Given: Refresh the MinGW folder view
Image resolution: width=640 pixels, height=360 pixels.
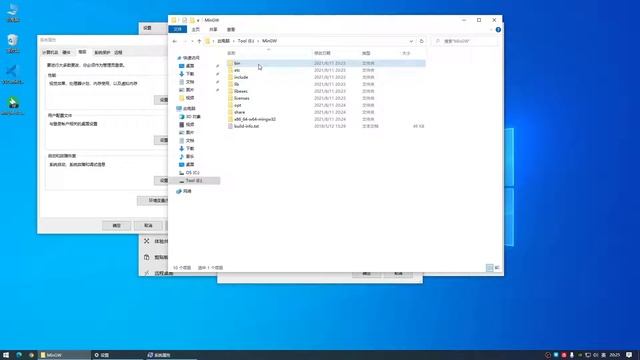Looking at the screenshot, I should point(422,41).
